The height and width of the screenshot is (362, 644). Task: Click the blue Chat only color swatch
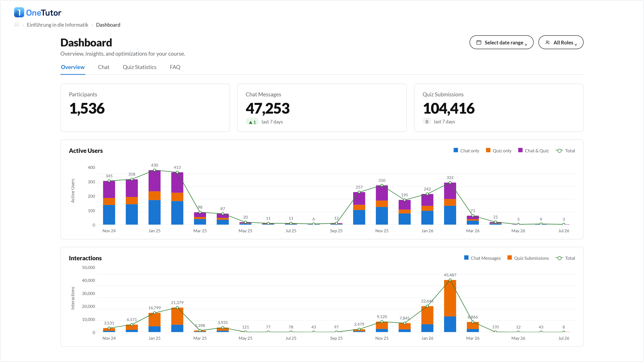coord(456,150)
